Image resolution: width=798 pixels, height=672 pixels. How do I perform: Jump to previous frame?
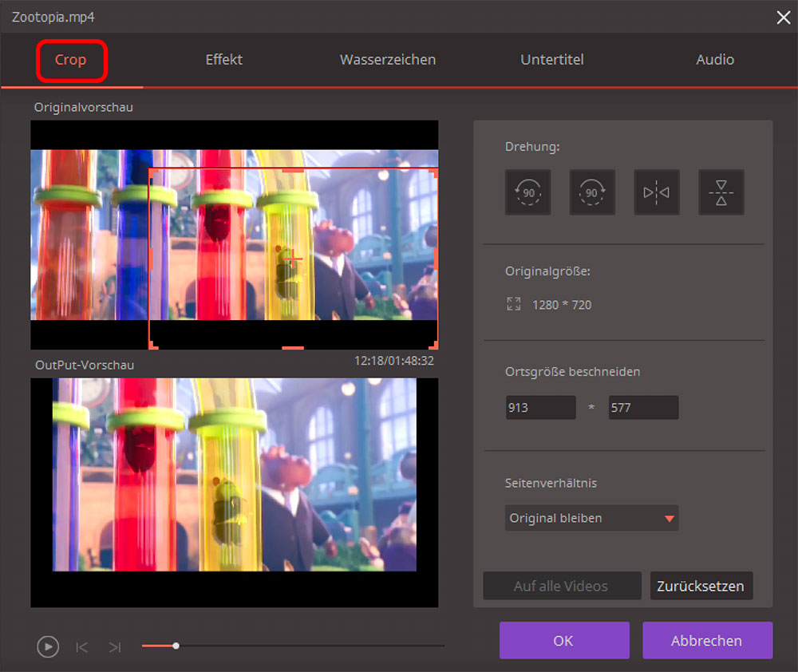coord(81,647)
